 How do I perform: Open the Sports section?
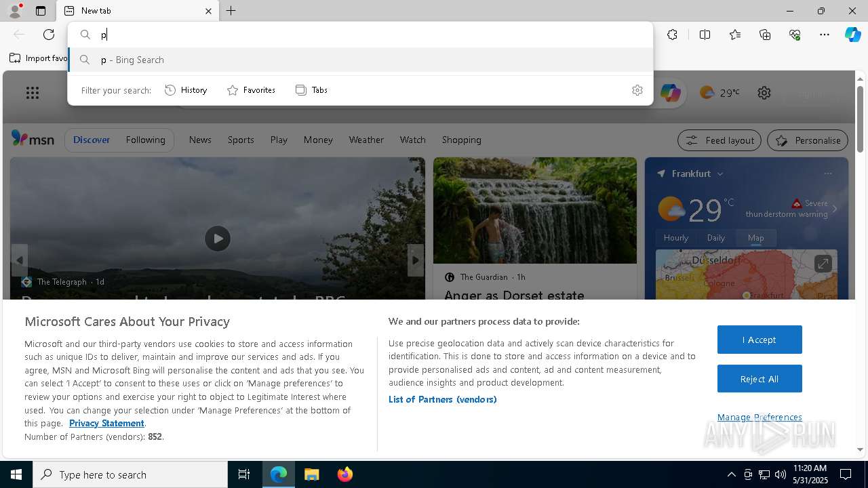point(241,140)
